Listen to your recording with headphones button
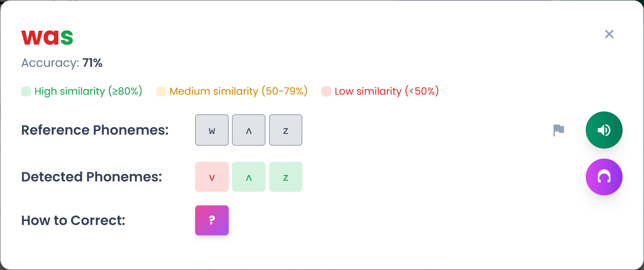 (x=604, y=177)
